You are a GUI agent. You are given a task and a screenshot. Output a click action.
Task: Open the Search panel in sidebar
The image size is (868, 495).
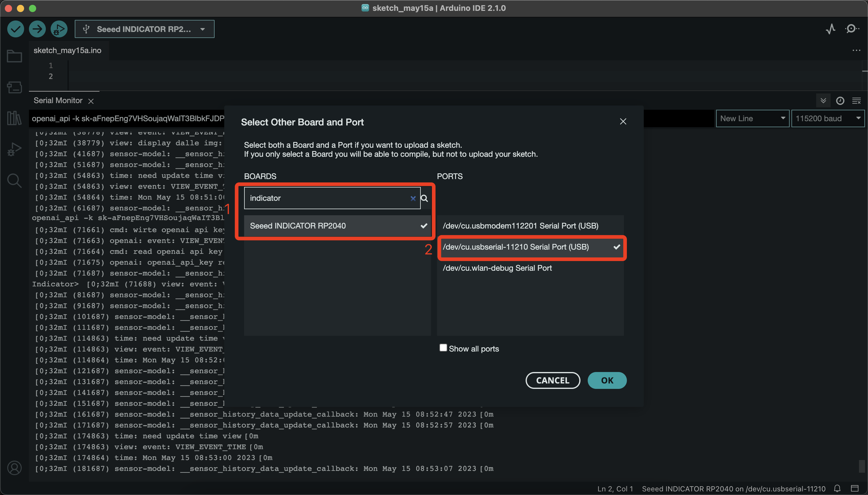coord(14,180)
